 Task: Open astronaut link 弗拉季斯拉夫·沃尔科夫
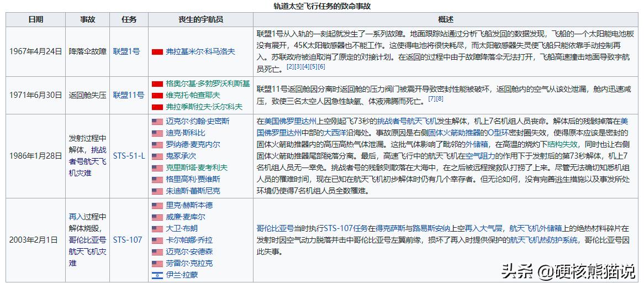204,107
